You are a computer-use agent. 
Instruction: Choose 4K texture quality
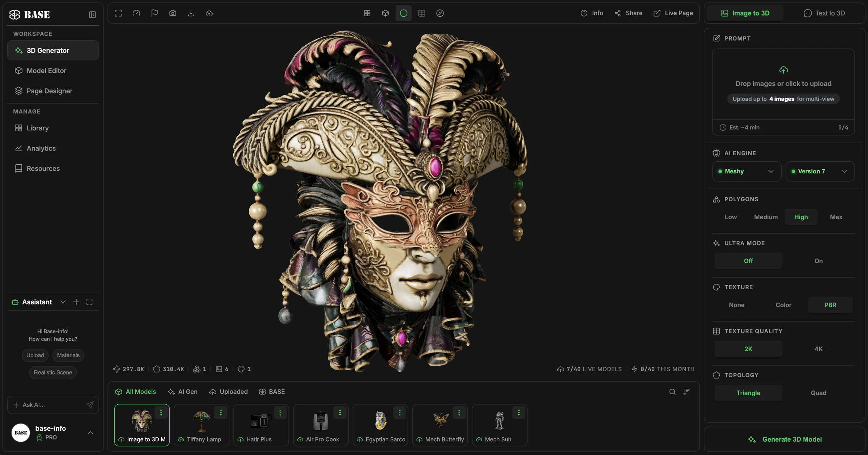point(818,349)
